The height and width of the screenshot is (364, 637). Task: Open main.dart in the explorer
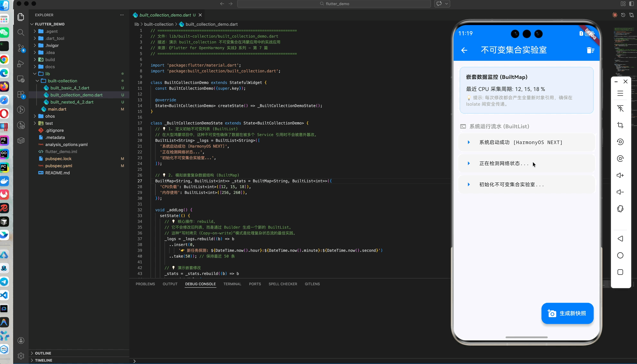(57, 109)
